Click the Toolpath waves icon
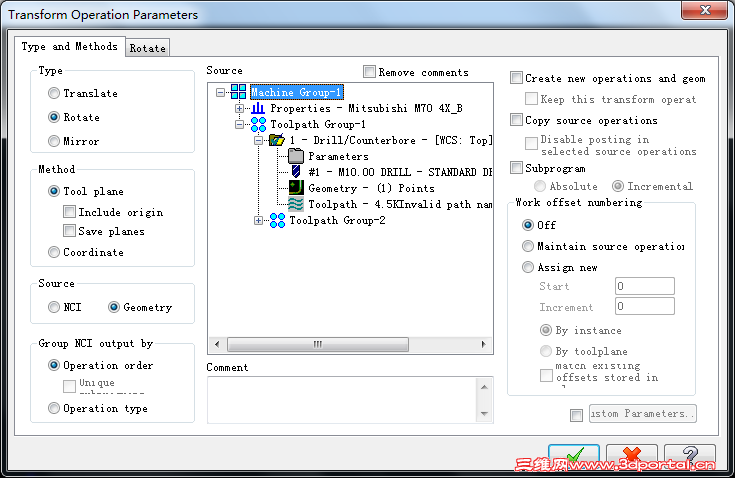Screen dimensions: 735x478 click(x=296, y=204)
